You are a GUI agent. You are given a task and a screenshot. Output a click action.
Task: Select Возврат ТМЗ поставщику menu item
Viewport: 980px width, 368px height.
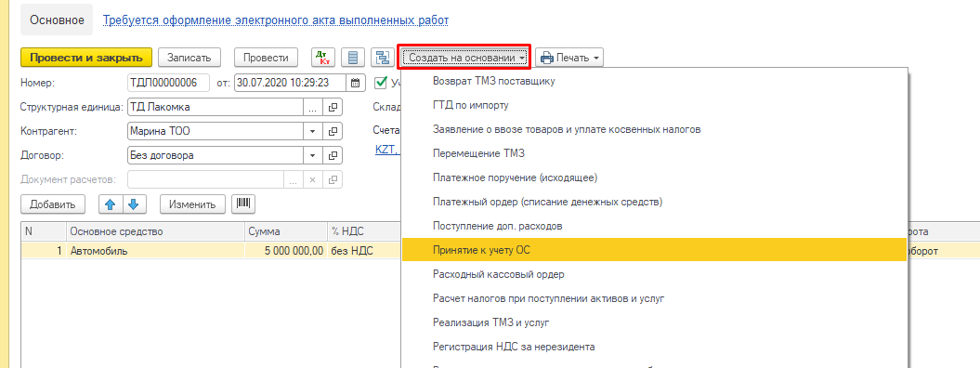[654, 81]
